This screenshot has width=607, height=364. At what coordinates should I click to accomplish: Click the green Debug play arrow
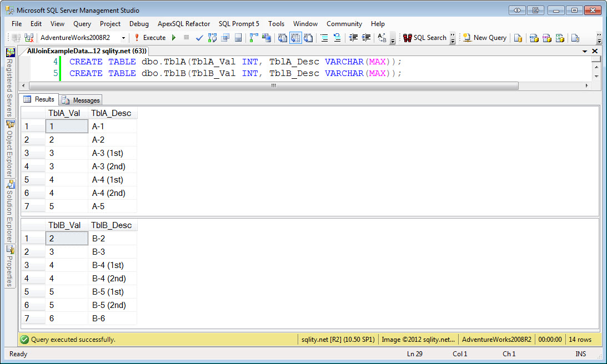(x=174, y=38)
